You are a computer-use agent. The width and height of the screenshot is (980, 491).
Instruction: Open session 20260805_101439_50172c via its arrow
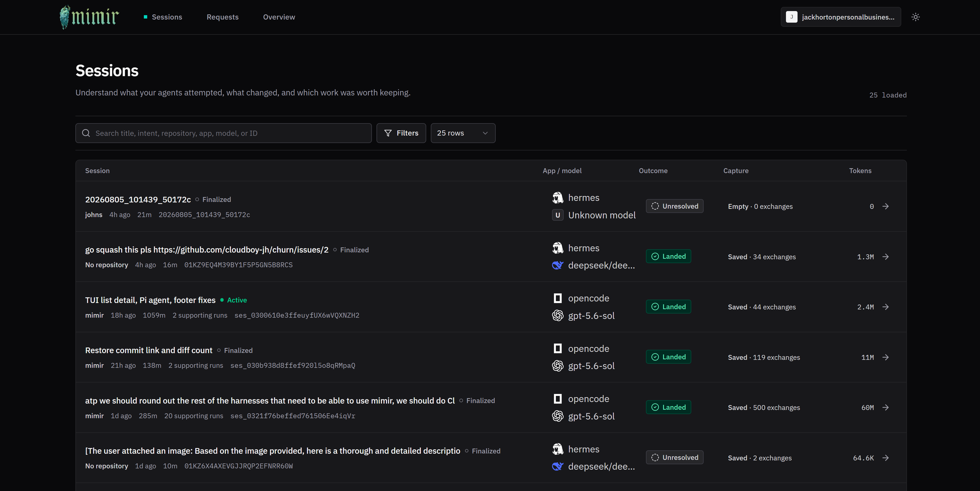[886, 206]
